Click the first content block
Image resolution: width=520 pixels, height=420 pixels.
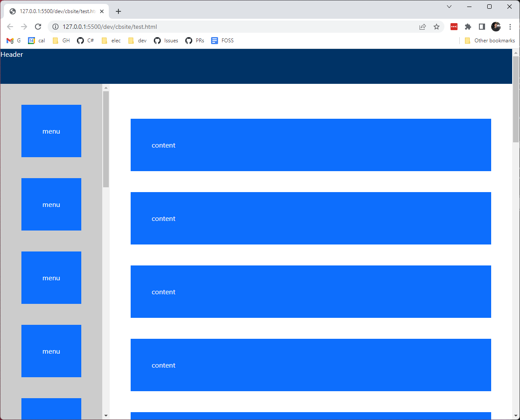310,145
